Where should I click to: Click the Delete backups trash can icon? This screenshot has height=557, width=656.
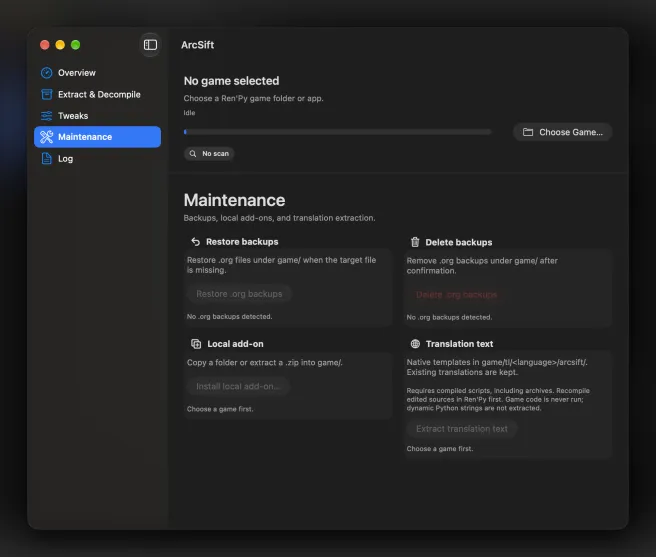(415, 242)
